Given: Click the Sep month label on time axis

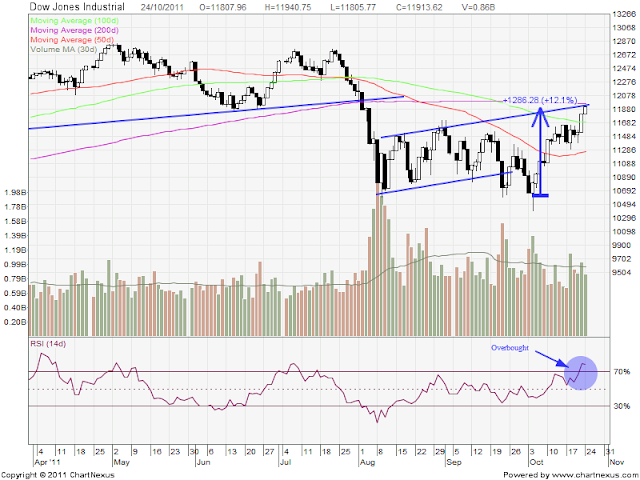Looking at the screenshot, I should (454, 462).
